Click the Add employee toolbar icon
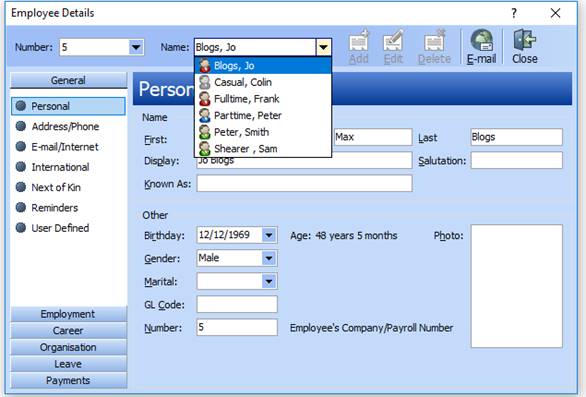Viewport: 586px width, 397px height. [359, 41]
